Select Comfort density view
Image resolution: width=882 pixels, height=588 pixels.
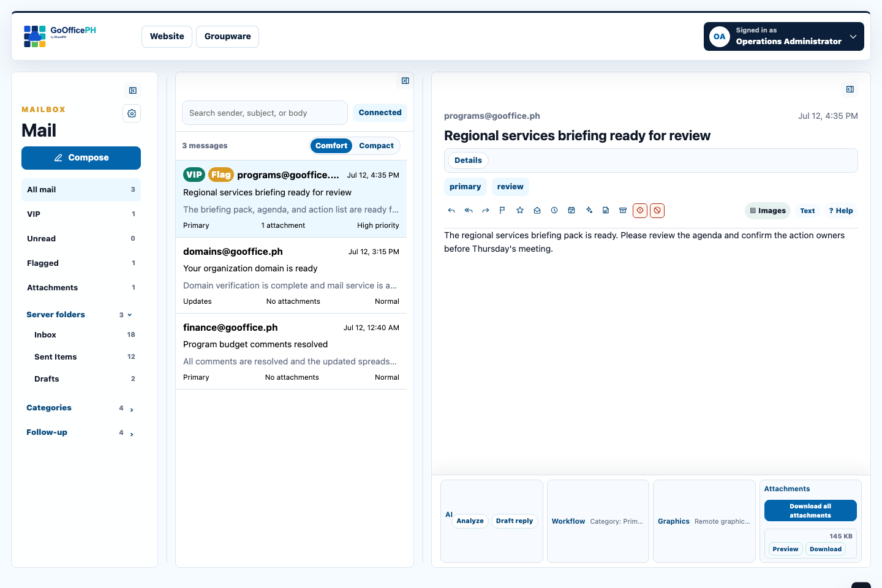(x=331, y=146)
